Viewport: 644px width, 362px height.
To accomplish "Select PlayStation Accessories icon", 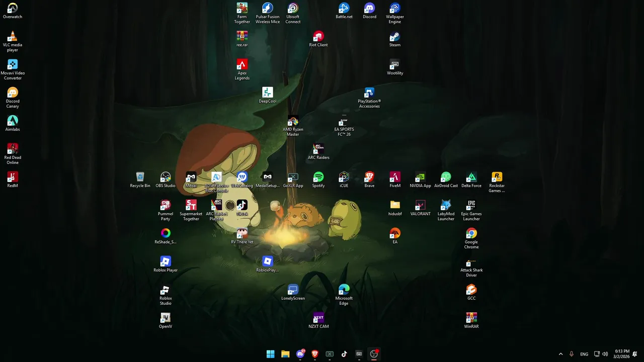I will click(369, 98).
